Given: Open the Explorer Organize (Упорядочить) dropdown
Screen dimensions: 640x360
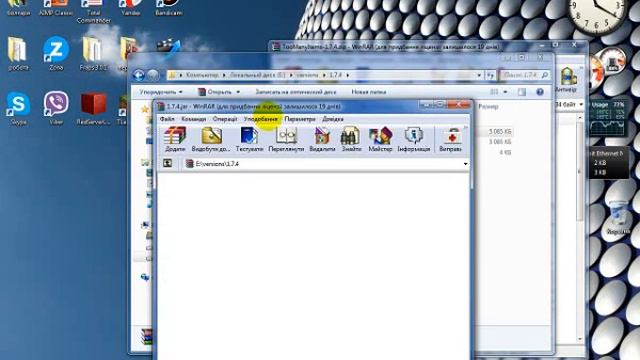Looking at the screenshot, I should point(161,92).
